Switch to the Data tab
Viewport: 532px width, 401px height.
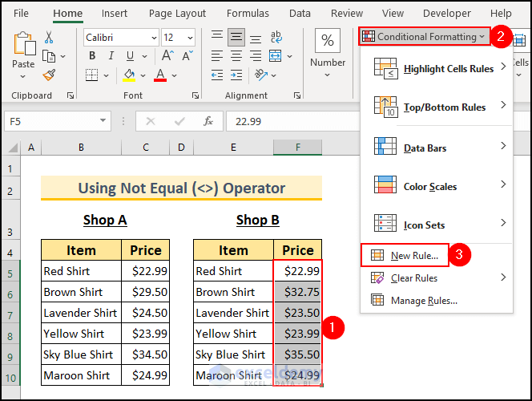point(300,14)
